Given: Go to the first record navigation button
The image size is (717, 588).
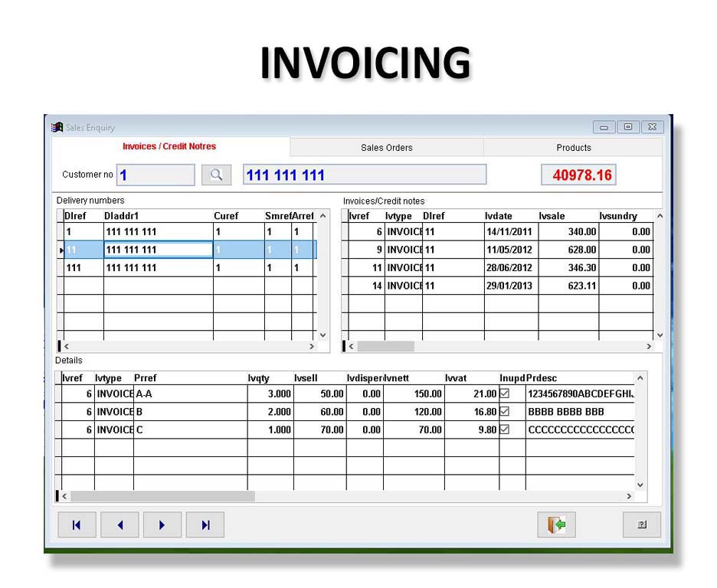Looking at the screenshot, I should [x=77, y=524].
